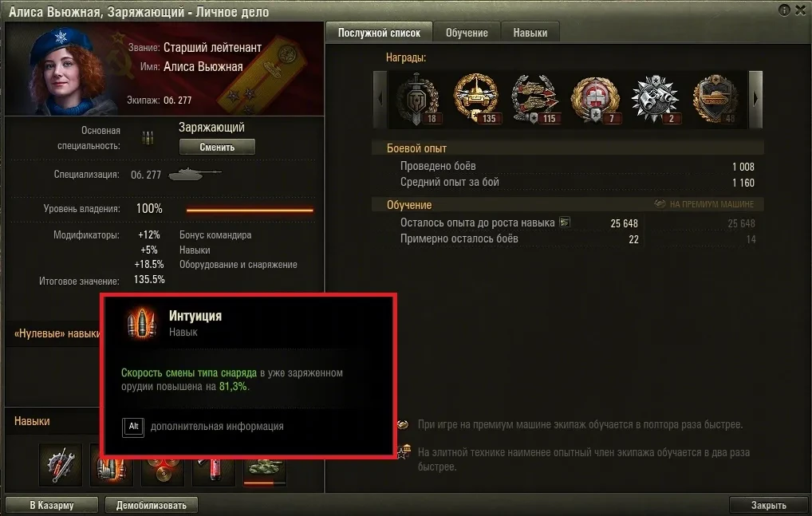Select the Послужной список tab

[x=379, y=33]
